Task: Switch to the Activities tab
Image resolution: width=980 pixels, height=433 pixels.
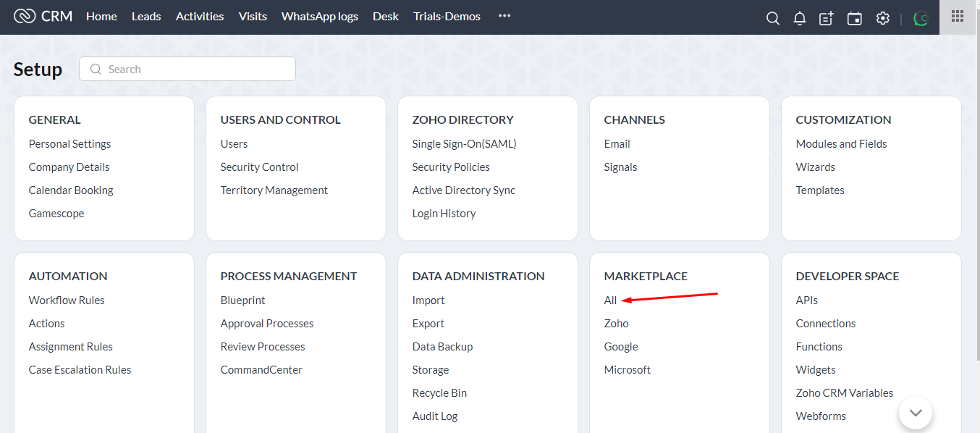Action: click(x=200, y=16)
